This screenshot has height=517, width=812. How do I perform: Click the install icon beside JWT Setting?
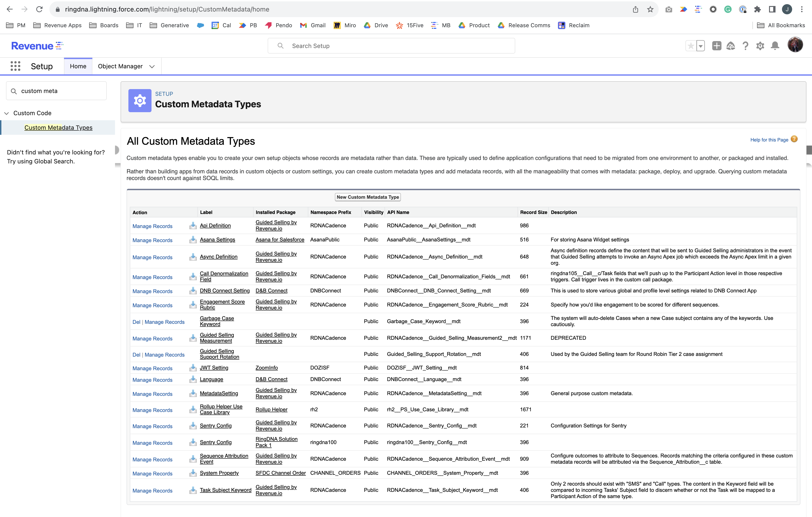[x=193, y=368]
